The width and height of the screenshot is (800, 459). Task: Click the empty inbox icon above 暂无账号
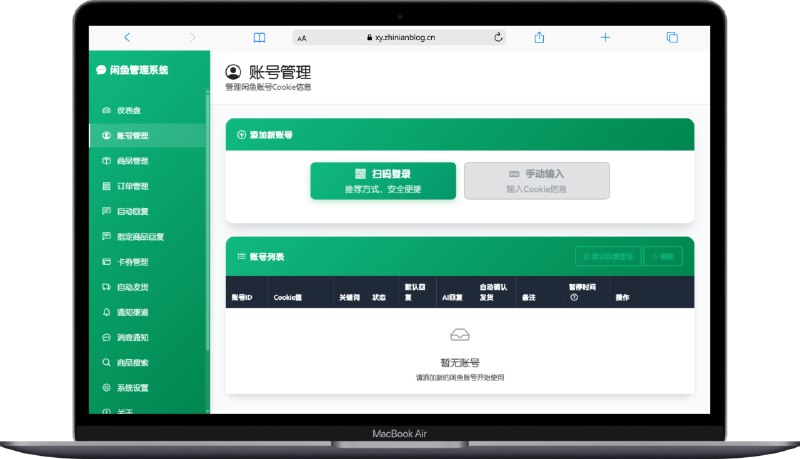[460, 335]
